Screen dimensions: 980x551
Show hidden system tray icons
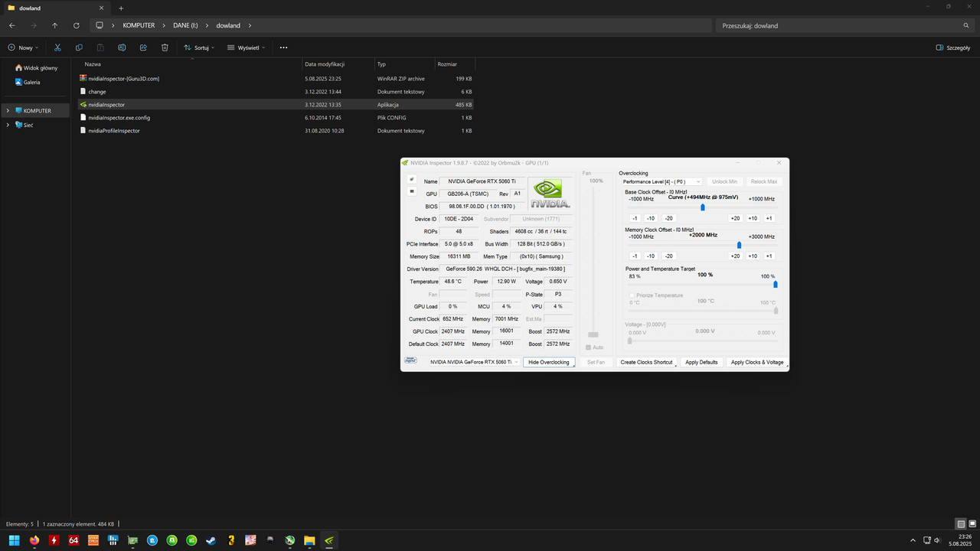[x=912, y=540]
